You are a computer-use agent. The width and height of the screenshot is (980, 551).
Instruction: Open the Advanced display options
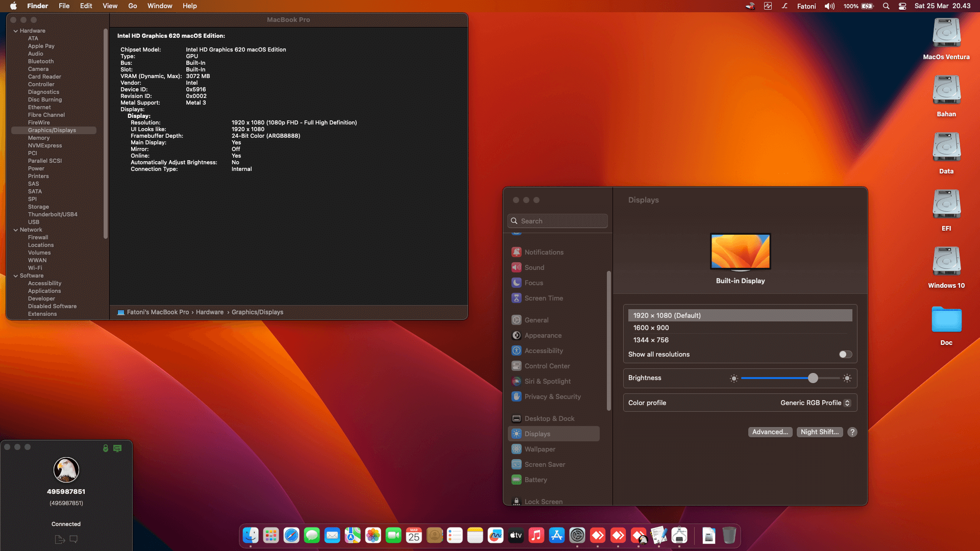pyautogui.click(x=770, y=432)
